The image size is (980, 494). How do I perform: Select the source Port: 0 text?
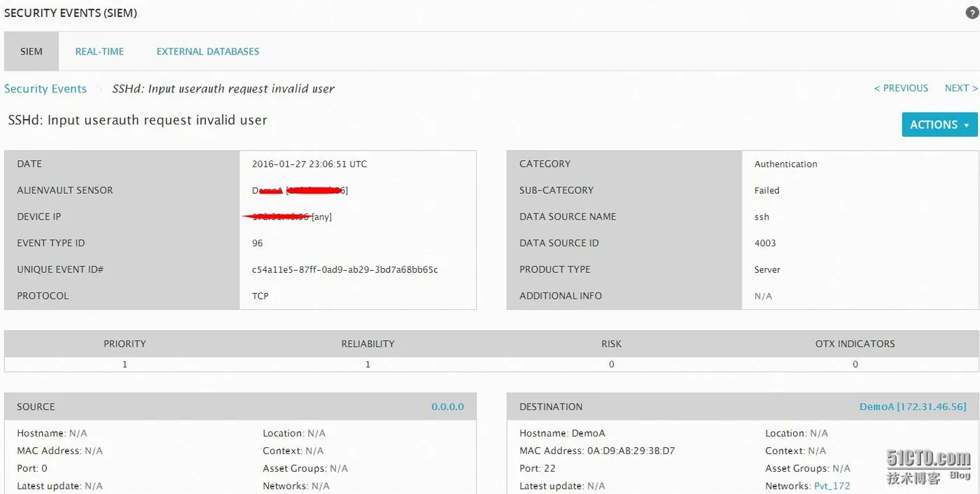32,468
